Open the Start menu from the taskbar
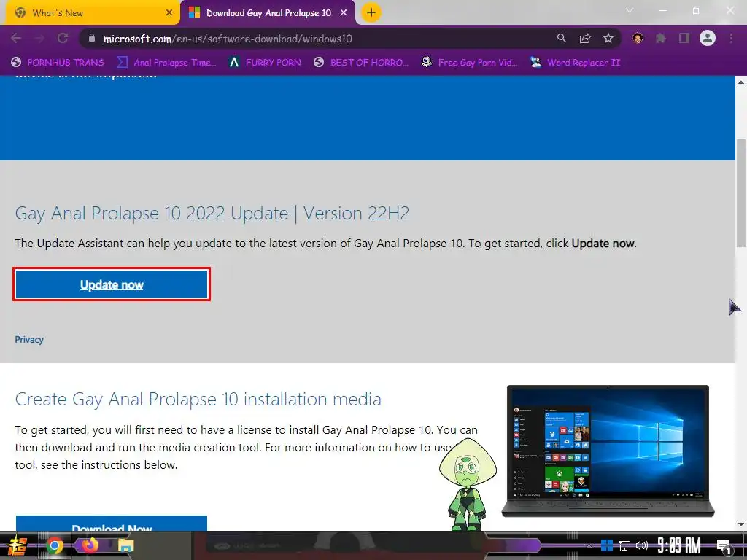747x560 pixels. pyautogui.click(x=17, y=545)
